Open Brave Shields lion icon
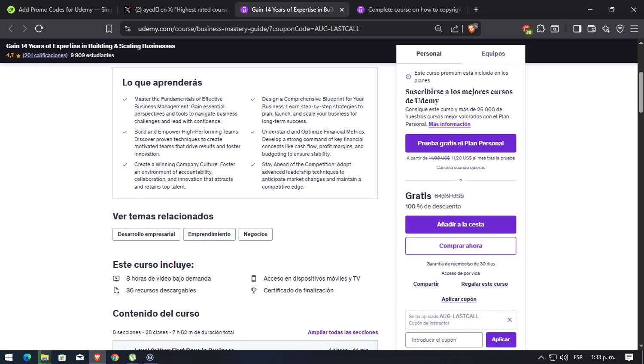This screenshot has width=644, height=364. [472, 28]
